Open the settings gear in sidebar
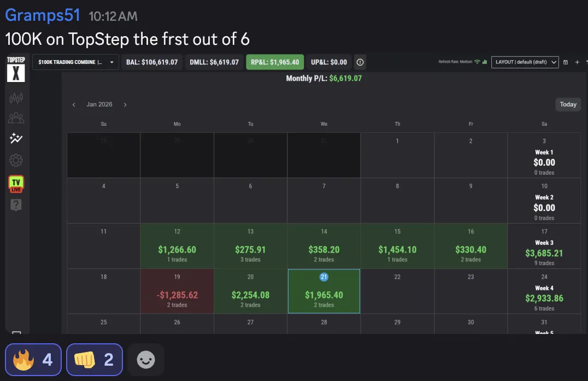The height and width of the screenshot is (381, 588). [x=16, y=160]
